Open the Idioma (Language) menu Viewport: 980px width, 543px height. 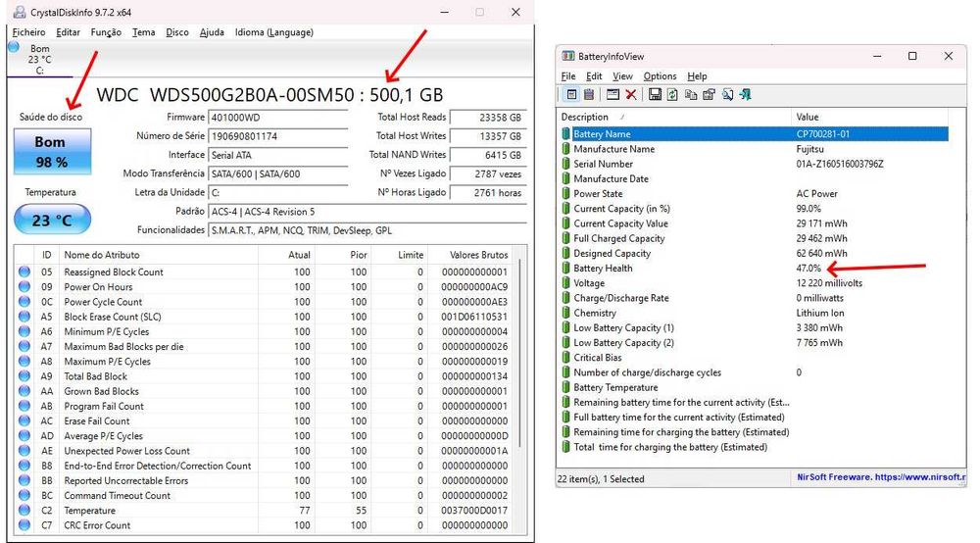273,32
